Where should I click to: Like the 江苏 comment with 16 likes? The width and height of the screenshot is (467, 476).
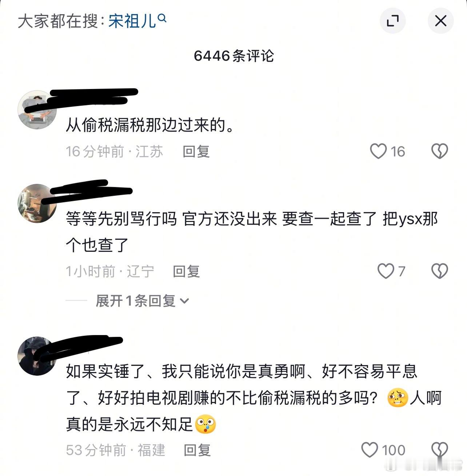click(378, 151)
